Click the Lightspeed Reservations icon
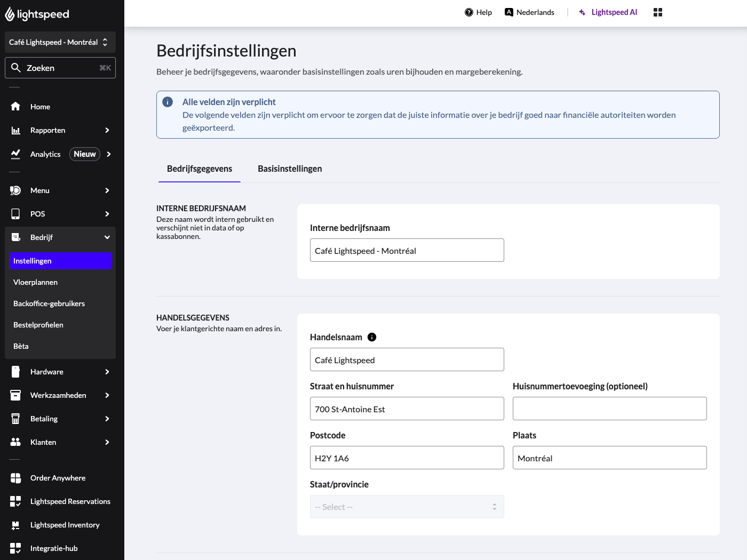Image resolution: width=747 pixels, height=560 pixels. click(x=15, y=501)
